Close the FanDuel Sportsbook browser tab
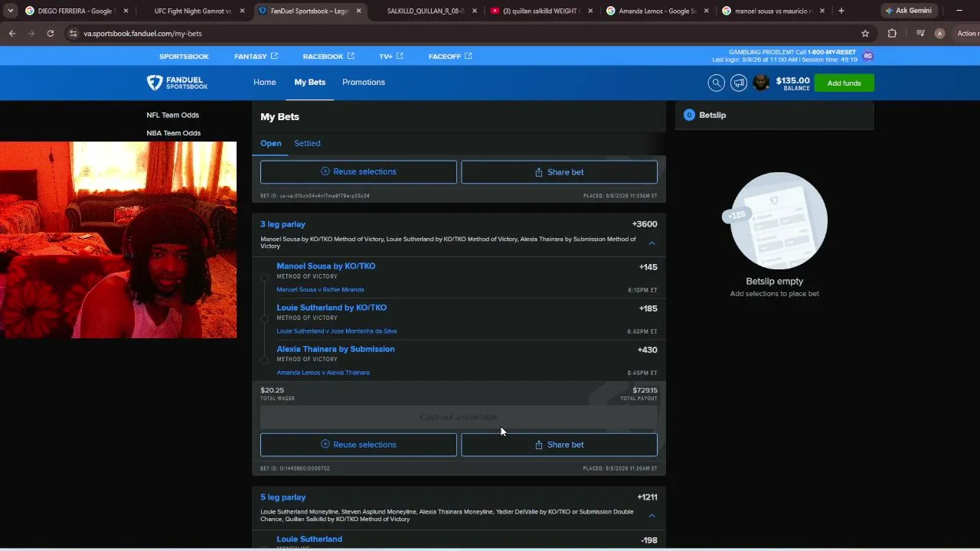 (x=358, y=11)
